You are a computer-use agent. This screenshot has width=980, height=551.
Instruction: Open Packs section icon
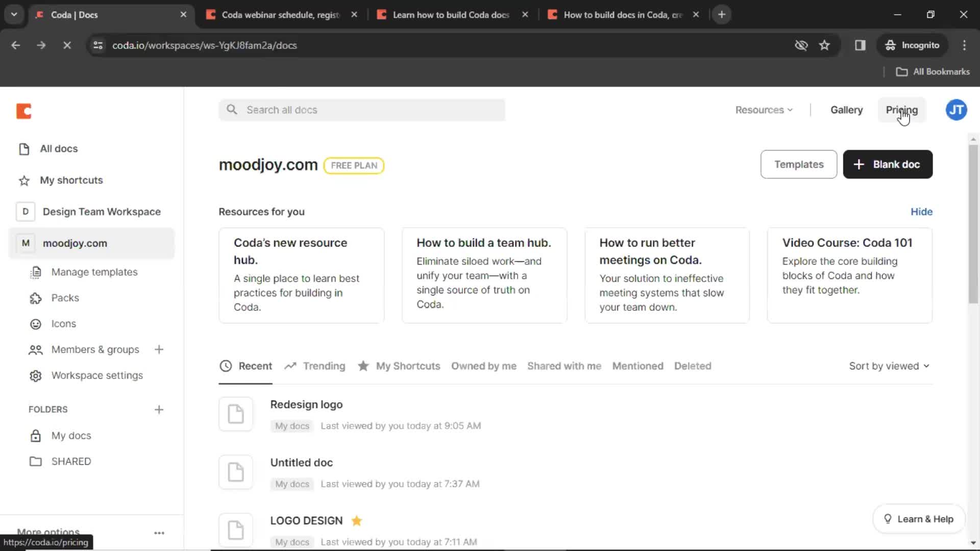36,297
